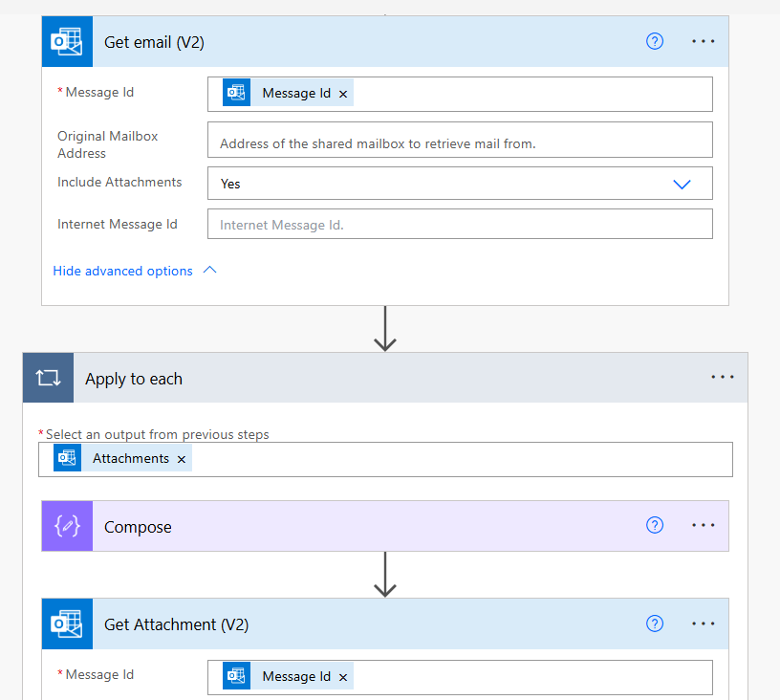This screenshot has width=780, height=700.
Task: Click the Compose curly braces icon
Action: (67, 527)
